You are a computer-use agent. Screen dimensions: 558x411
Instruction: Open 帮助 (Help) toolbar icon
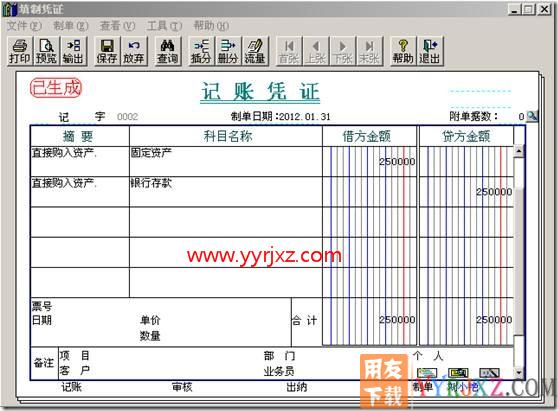(403, 52)
